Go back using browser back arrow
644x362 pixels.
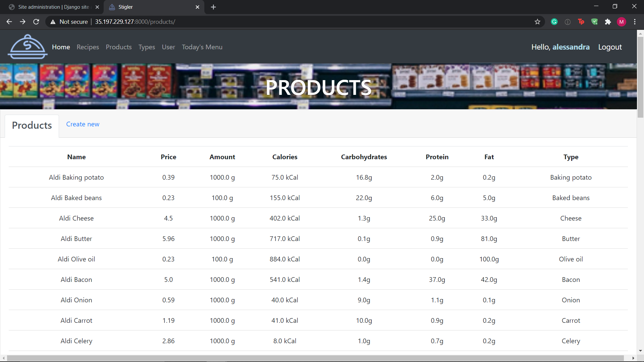[x=9, y=22]
